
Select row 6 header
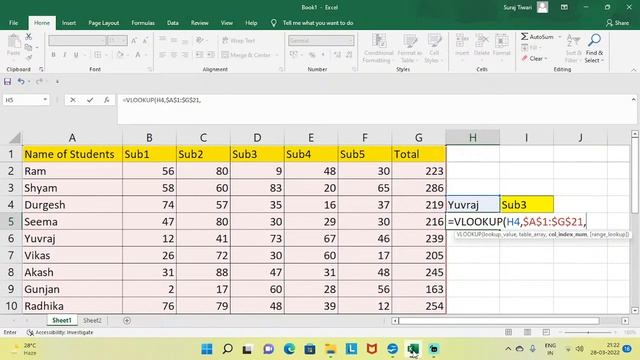pos(11,238)
